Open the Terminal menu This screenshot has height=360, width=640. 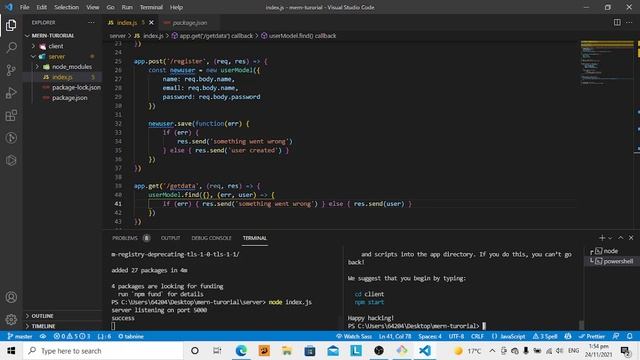pos(151,7)
